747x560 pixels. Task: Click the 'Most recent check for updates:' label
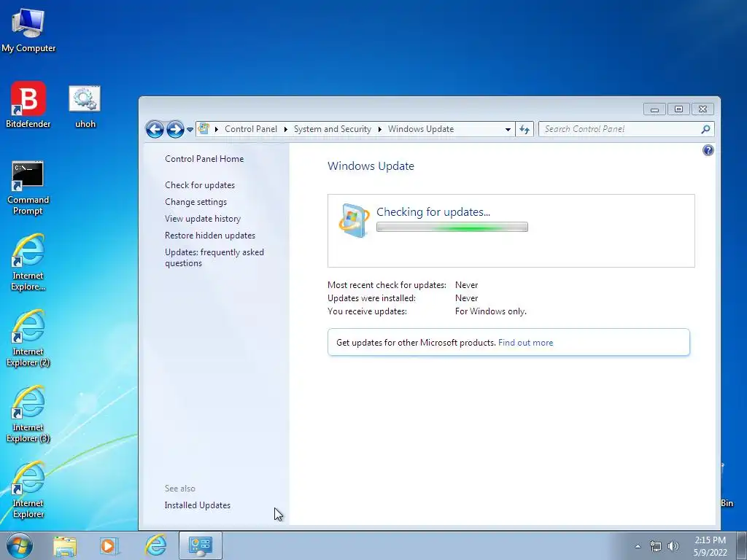[x=387, y=285]
